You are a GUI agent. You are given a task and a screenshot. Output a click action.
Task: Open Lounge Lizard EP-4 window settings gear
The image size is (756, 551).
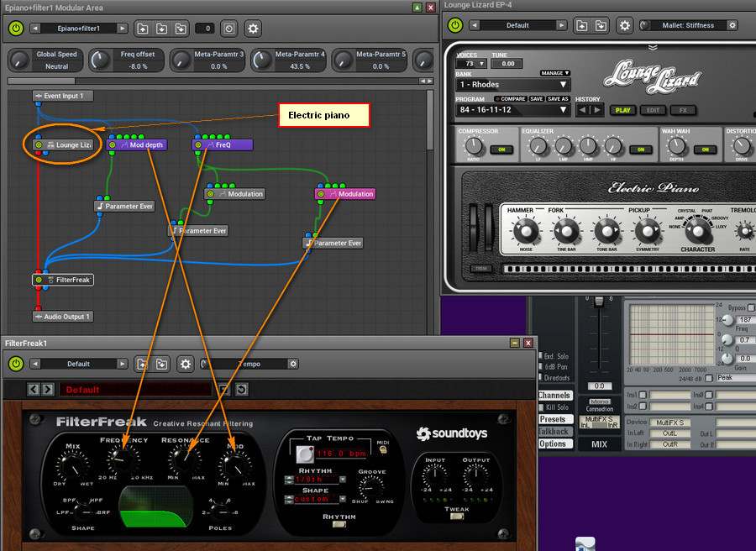(624, 25)
